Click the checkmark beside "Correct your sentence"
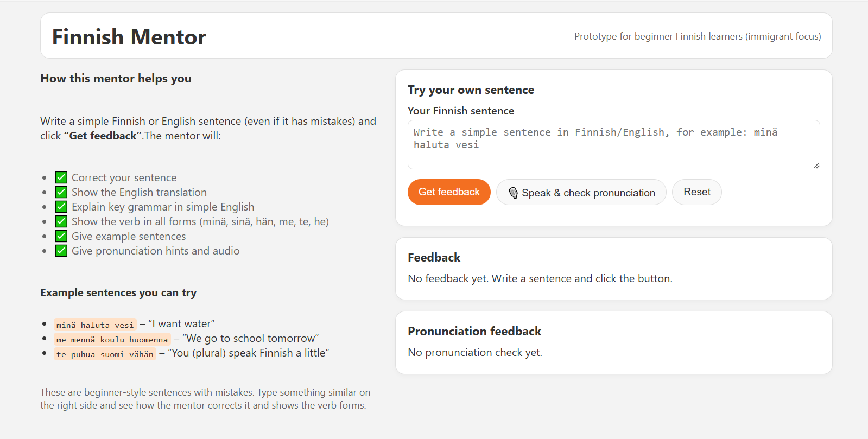Image resolution: width=868 pixels, height=439 pixels. tap(60, 177)
